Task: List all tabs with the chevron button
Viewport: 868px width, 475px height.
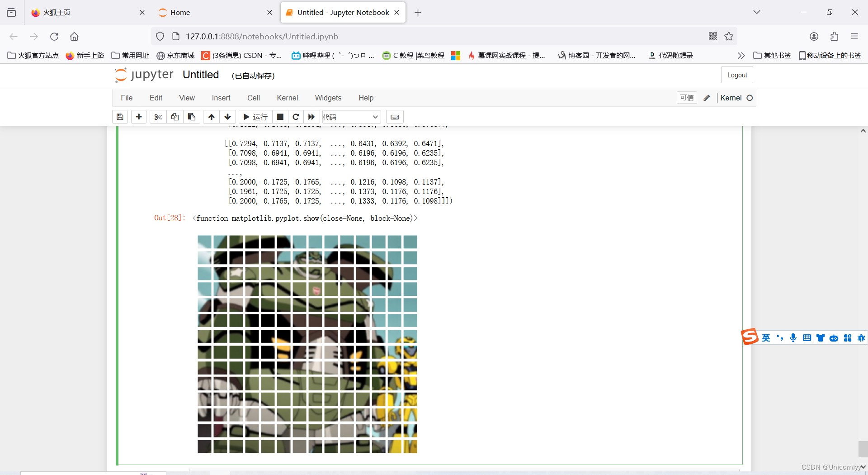Action: [757, 12]
